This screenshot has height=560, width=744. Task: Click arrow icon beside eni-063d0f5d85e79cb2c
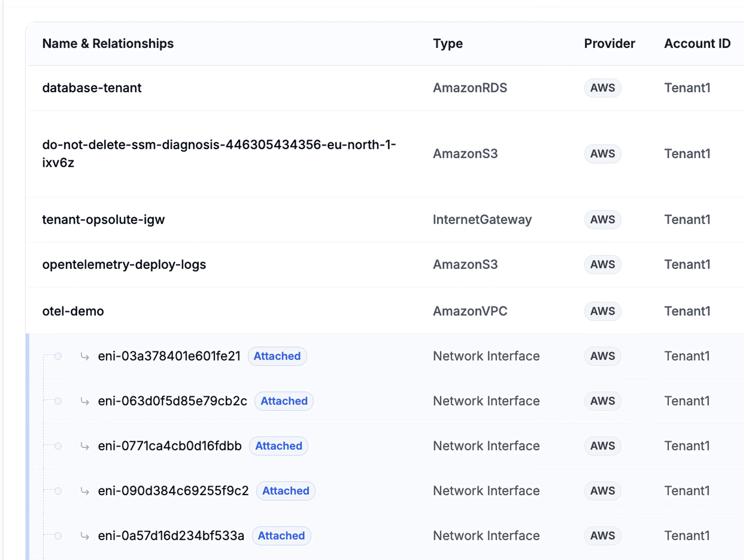tap(85, 401)
